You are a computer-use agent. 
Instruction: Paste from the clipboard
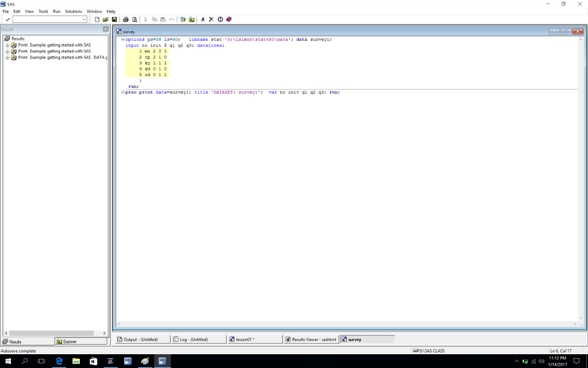click(163, 19)
